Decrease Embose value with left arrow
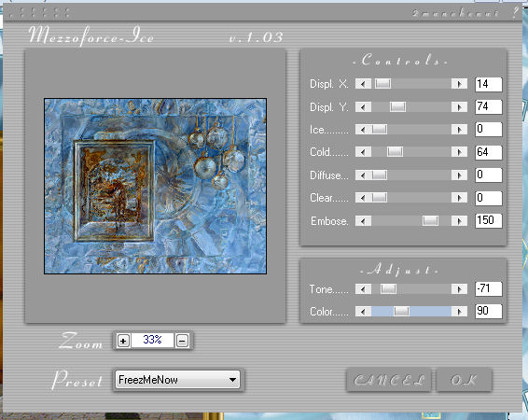Image resolution: width=528 pixels, height=420 pixels. tap(363, 221)
